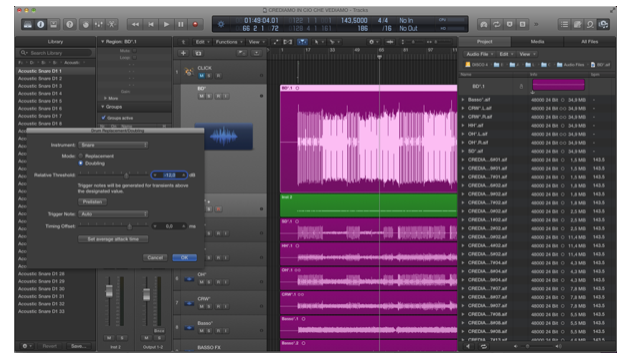Viewport: 628px width, 361px height.
Task: Open the Note Pads icon
Action: (x=577, y=24)
